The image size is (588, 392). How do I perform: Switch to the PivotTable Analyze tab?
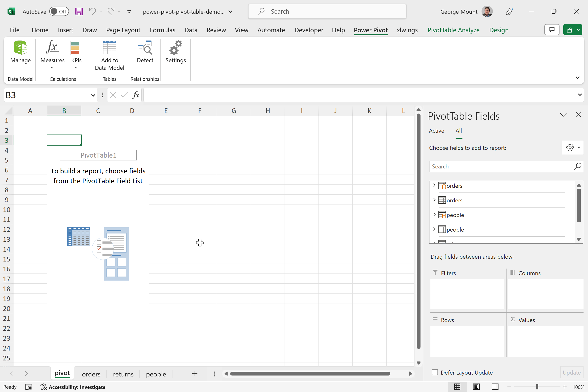click(x=453, y=30)
